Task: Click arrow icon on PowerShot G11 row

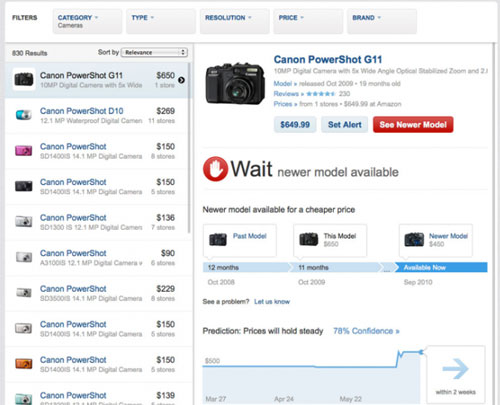Action: (x=181, y=80)
